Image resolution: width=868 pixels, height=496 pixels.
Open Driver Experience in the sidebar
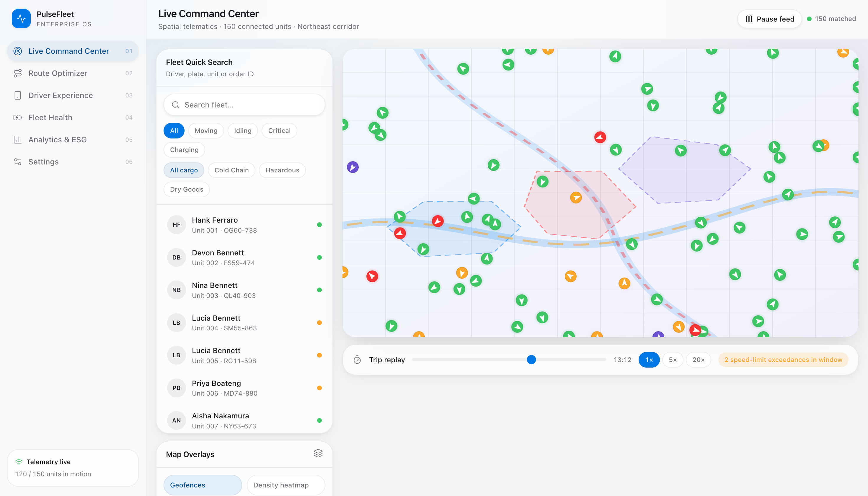pyautogui.click(x=73, y=95)
